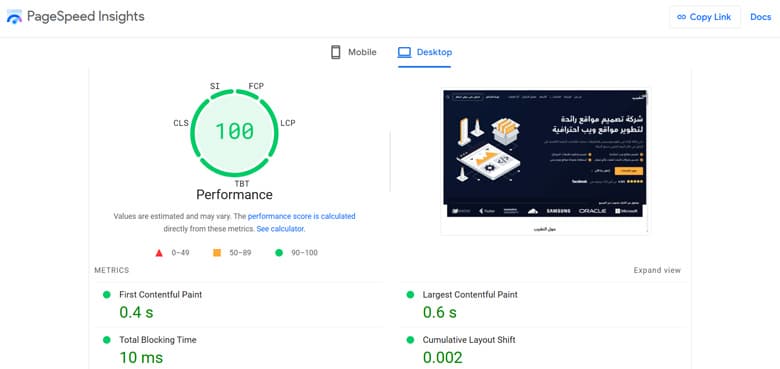Click the website screenshot thumbnail

545,161
